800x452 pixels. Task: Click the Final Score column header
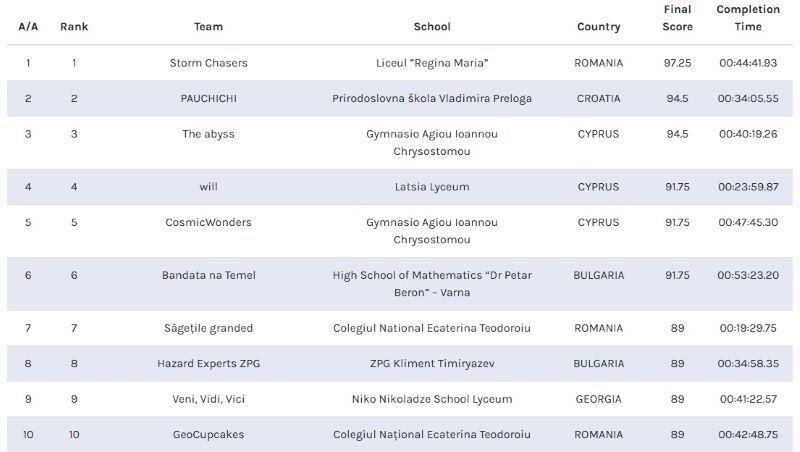pyautogui.click(x=677, y=18)
